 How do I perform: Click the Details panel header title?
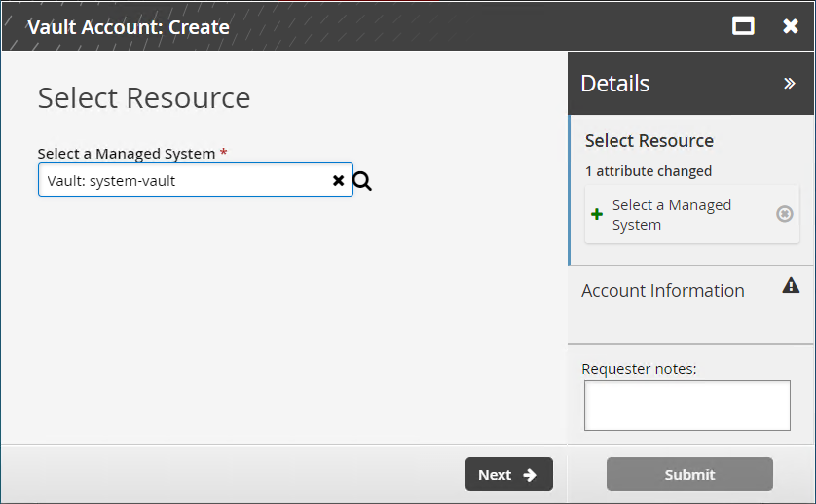click(615, 84)
